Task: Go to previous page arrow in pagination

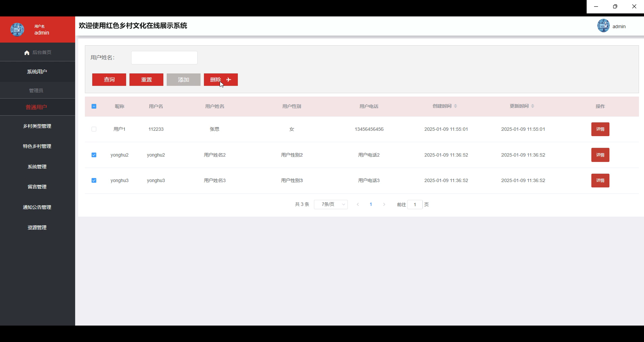Action: (358, 205)
